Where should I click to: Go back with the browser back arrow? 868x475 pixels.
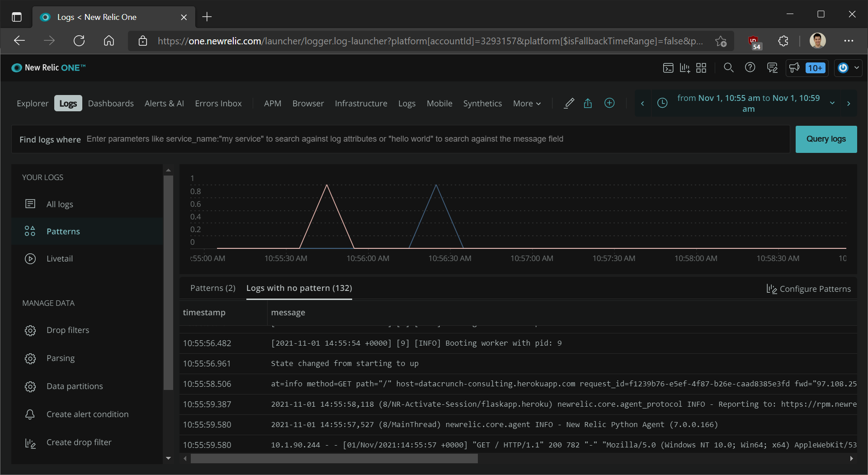coord(19,41)
